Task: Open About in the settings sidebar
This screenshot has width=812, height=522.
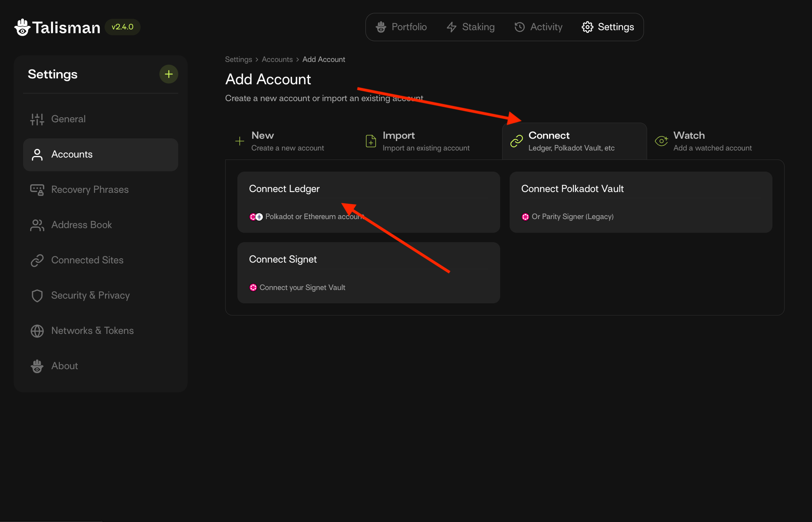Action: pyautogui.click(x=65, y=366)
